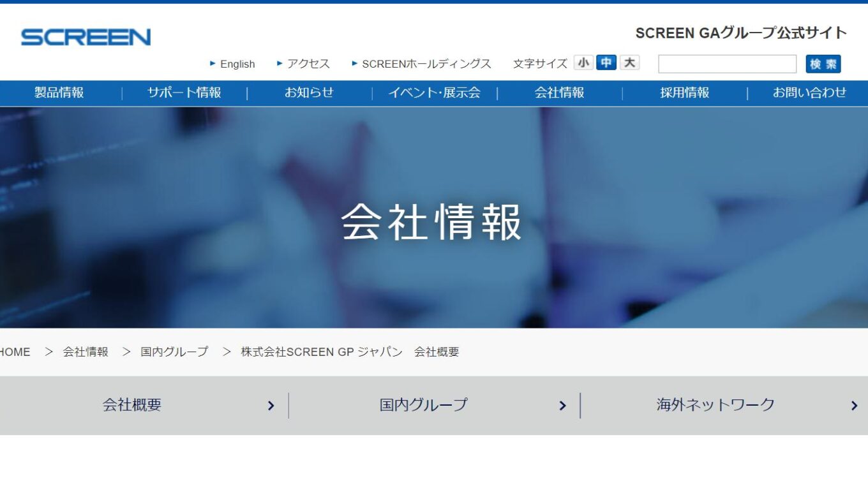Select 小 small text size
Viewport: 868px width, 488px height.
583,63
